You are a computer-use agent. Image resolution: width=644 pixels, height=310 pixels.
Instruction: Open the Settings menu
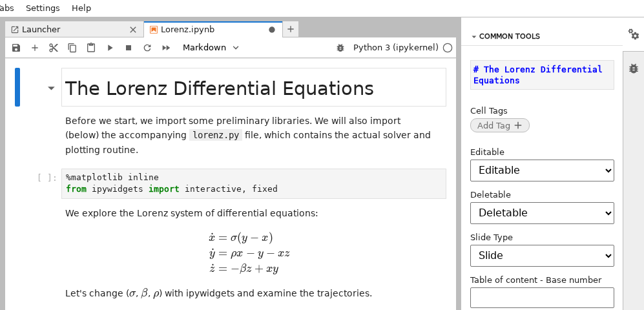(43, 8)
